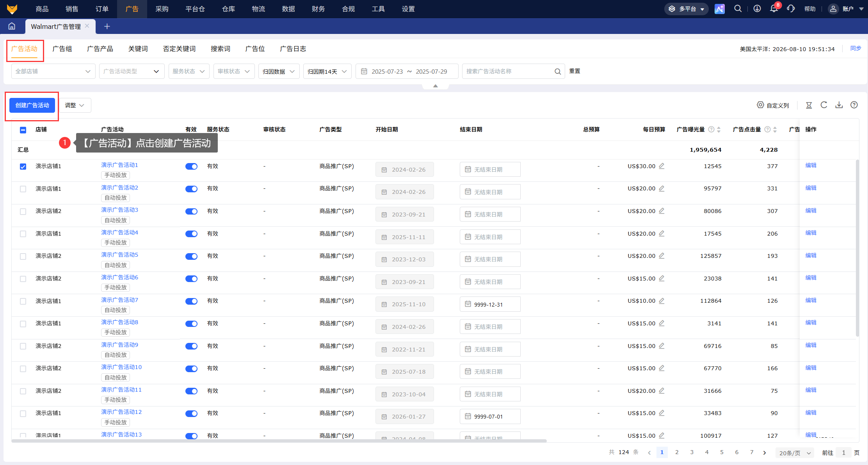Check the 演示广告活动2 row checkbox
This screenshot has height=465, width=868.
tap(23, 189)
